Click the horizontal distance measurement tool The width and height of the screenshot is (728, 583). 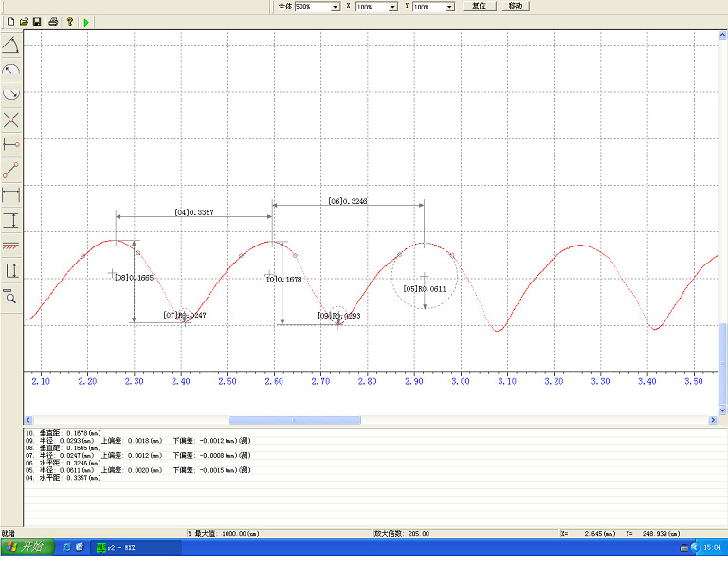tap(11, 195)
